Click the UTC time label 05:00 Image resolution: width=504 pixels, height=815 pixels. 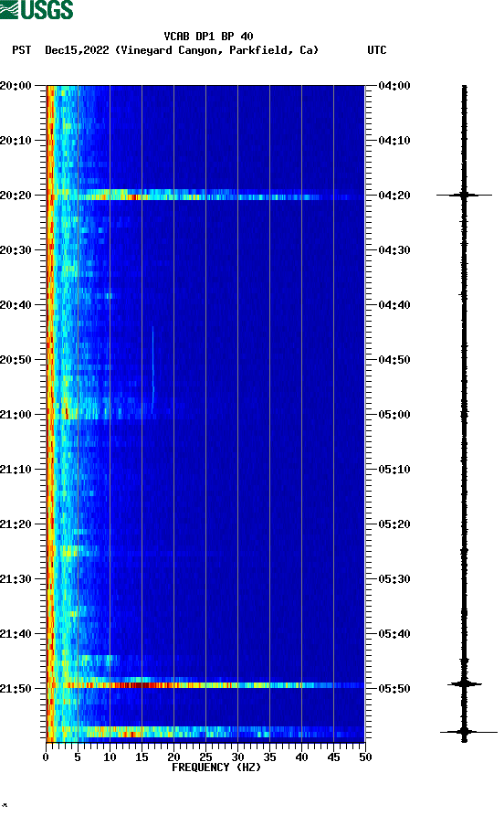tap(394, 415)
